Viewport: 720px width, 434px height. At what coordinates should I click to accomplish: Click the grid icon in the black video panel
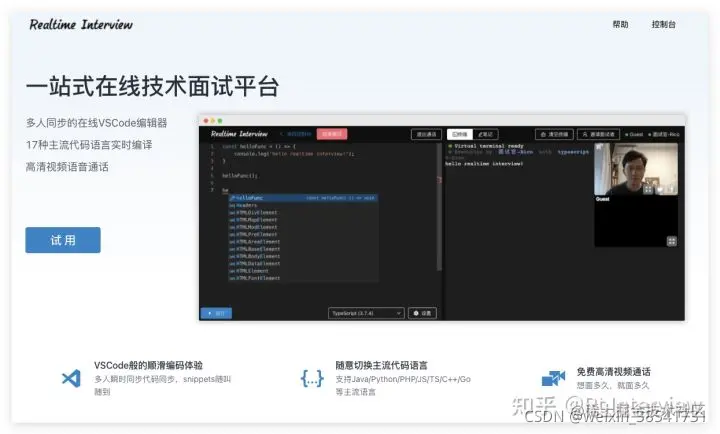coord(671,241)
